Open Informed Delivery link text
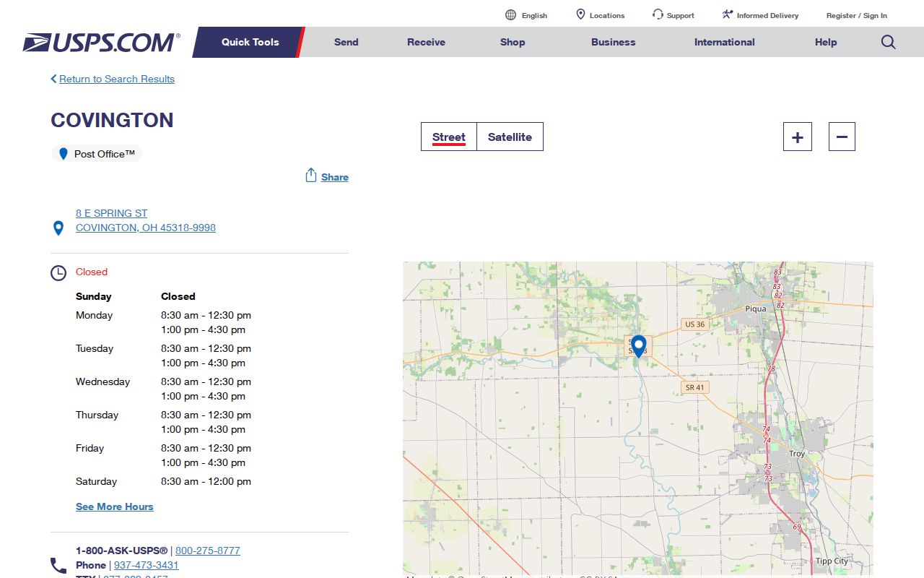 click(767, 15)
